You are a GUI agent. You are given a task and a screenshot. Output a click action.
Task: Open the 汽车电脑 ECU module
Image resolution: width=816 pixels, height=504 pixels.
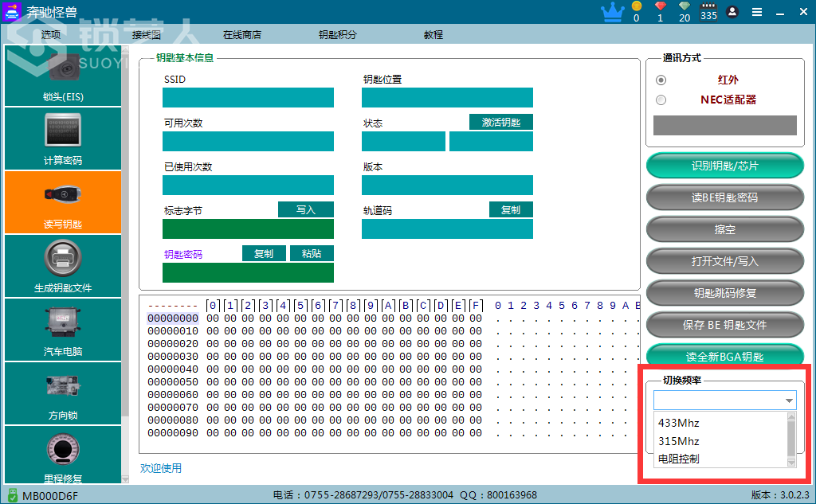pyautogui.click(x=63, y=330)
